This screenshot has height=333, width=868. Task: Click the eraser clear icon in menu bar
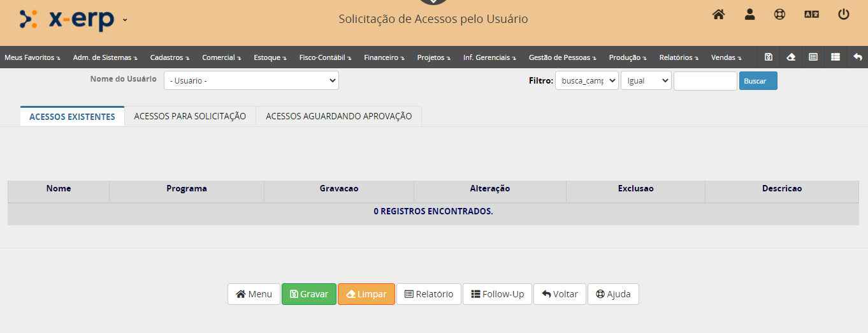click(x=791, y=57)
